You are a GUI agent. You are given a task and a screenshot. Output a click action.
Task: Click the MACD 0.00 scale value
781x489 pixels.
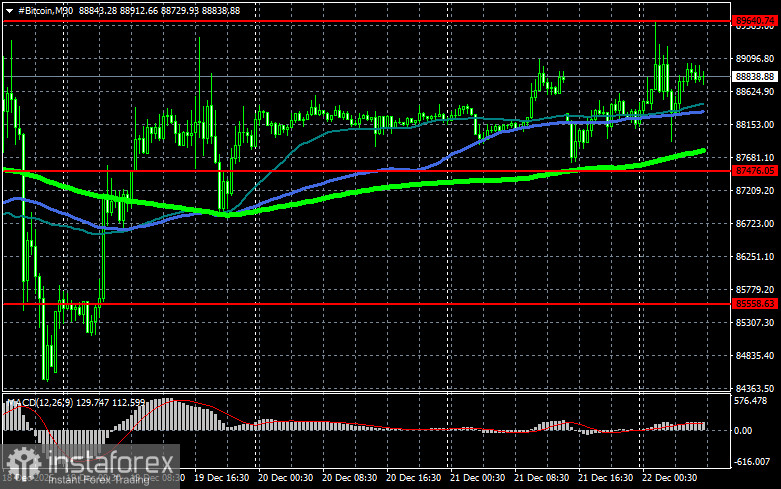744,431
